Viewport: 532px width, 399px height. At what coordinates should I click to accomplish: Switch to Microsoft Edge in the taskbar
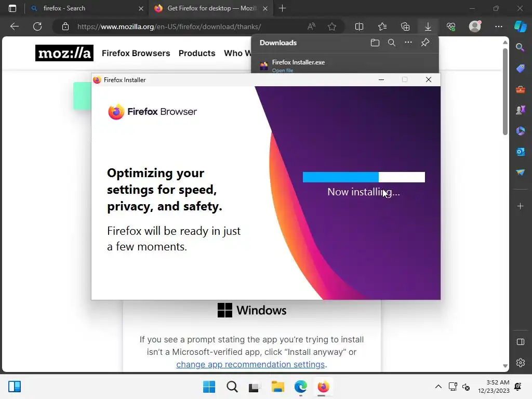(x=301, y=387)
